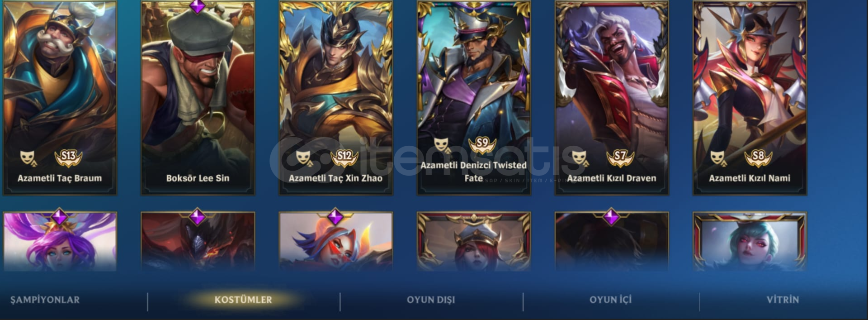Click the S8 badge on Nami card
This screenshot has width=868, height=320.
(758, 158)
